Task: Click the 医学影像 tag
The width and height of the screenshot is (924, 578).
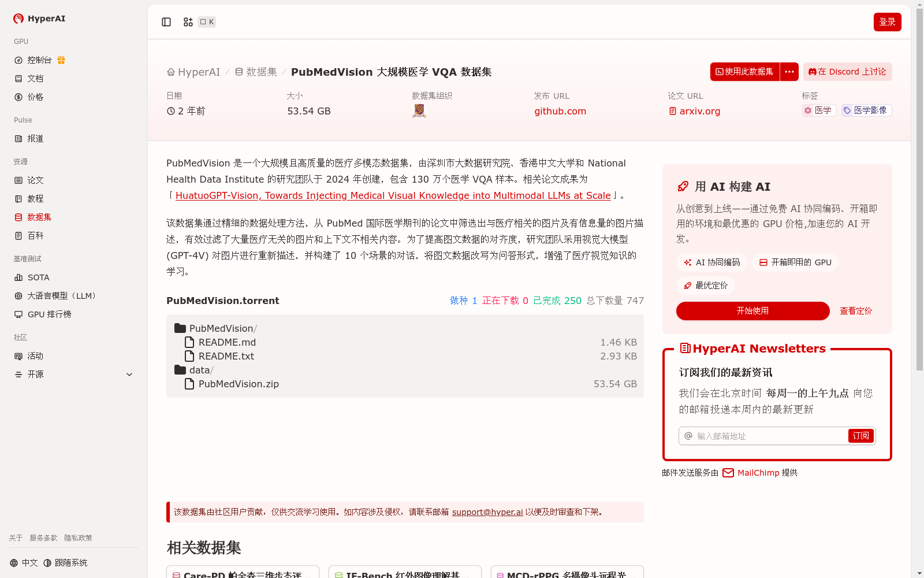Action: (866, 110)
